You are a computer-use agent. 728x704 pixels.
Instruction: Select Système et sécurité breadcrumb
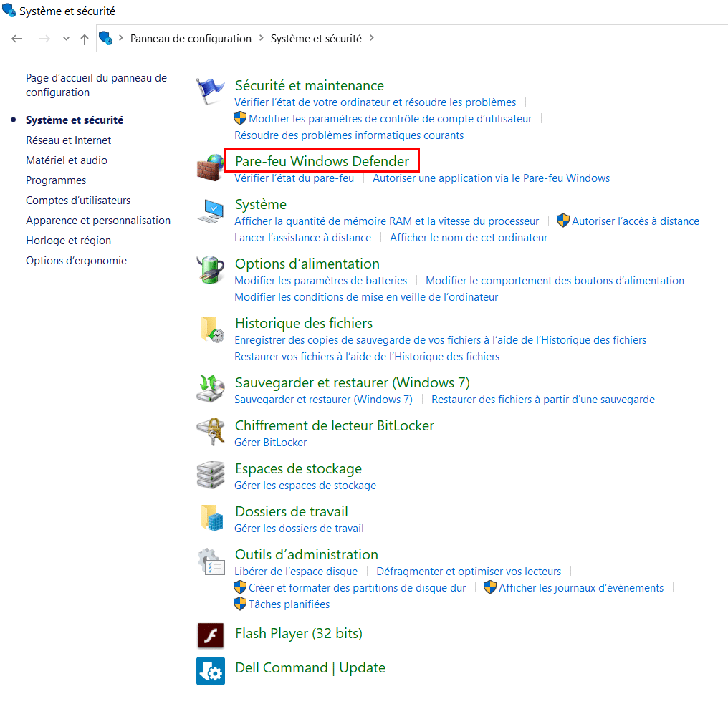pos(316,39)
